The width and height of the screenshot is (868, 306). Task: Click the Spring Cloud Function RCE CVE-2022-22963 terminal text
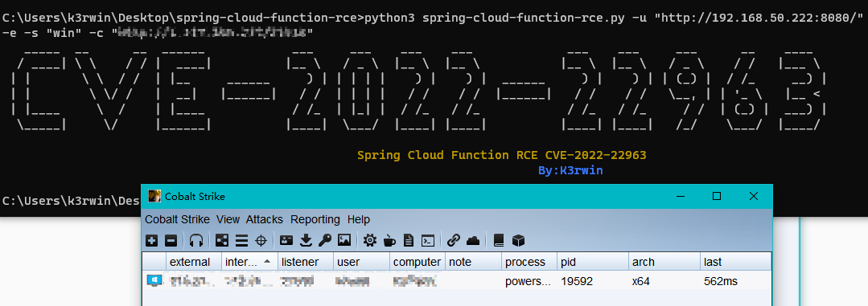501,155
